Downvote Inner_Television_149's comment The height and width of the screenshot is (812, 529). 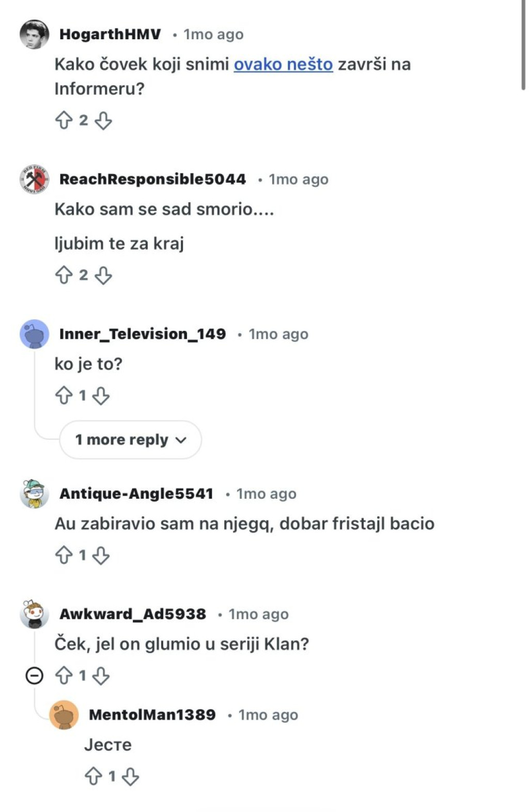coord(101,396)
